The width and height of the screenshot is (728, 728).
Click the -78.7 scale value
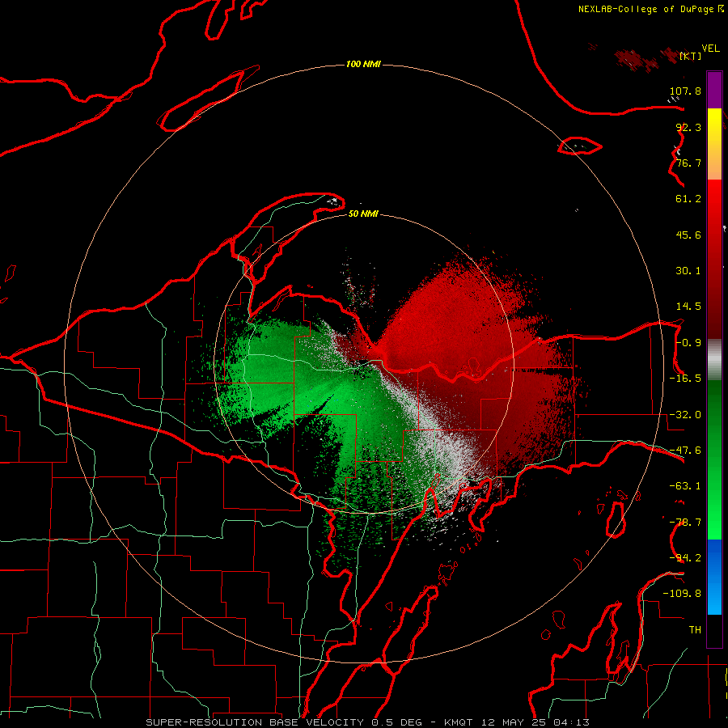point(685,523)
